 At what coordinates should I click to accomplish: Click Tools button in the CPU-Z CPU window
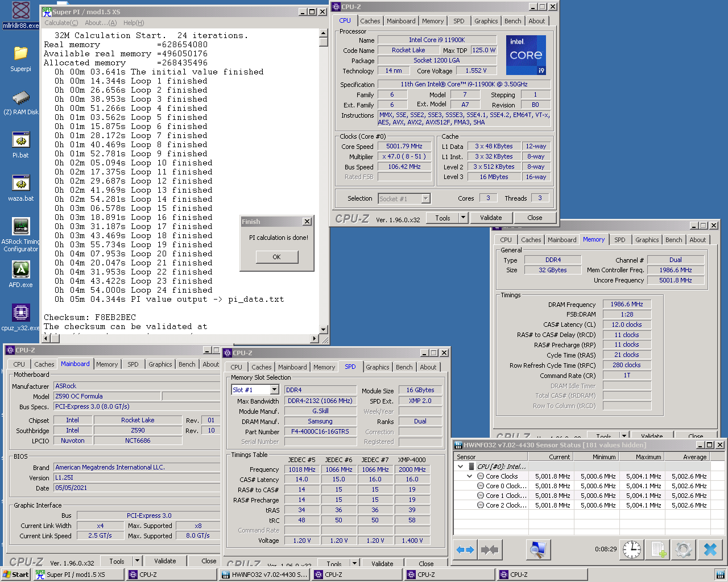(442, 217)
